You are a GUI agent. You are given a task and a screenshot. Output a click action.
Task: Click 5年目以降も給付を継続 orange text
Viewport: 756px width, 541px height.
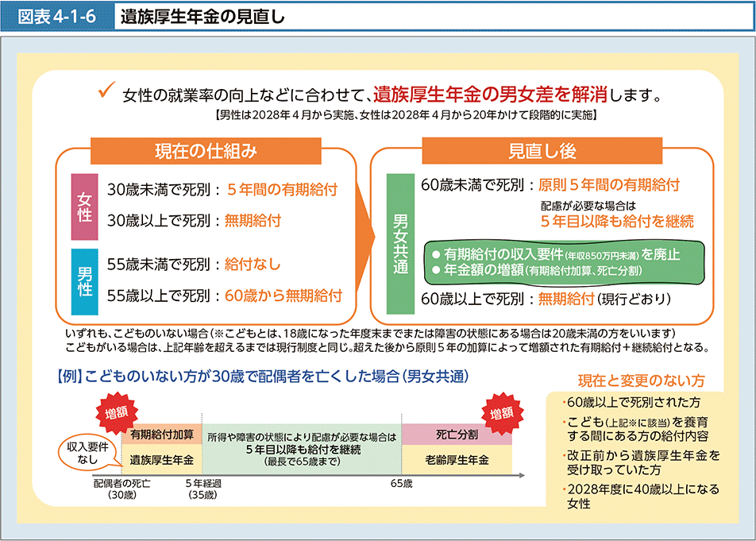[x=617, y=222]
